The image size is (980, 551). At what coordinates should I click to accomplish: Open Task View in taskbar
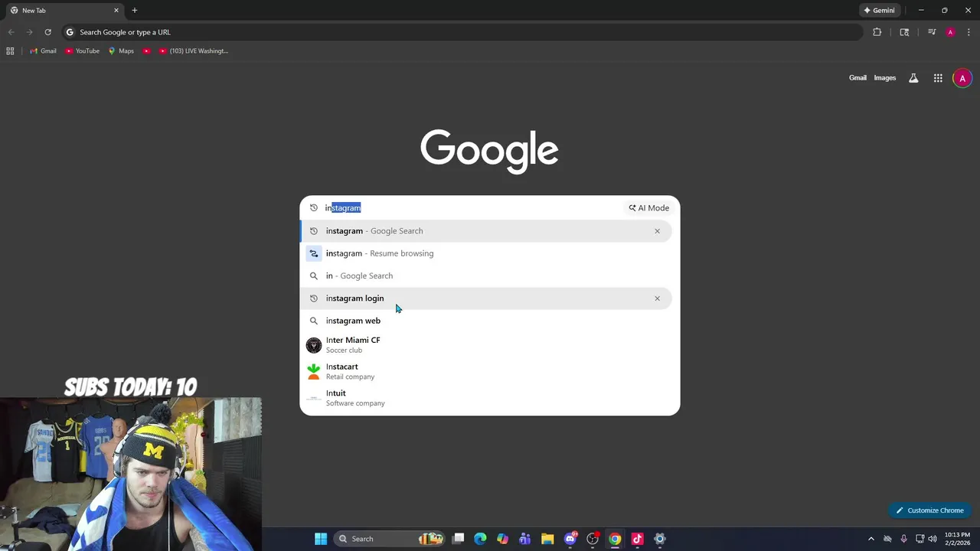click(458, 539)
